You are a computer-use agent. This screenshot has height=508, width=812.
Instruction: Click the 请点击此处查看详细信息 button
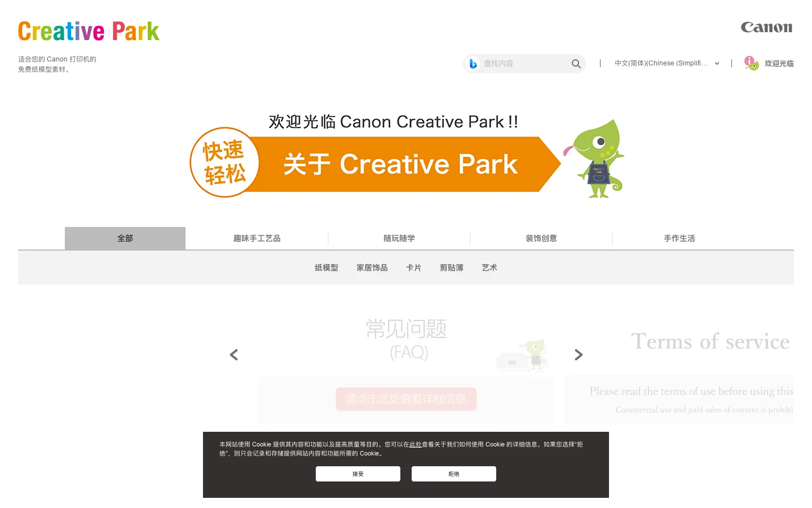pos(406,399)
